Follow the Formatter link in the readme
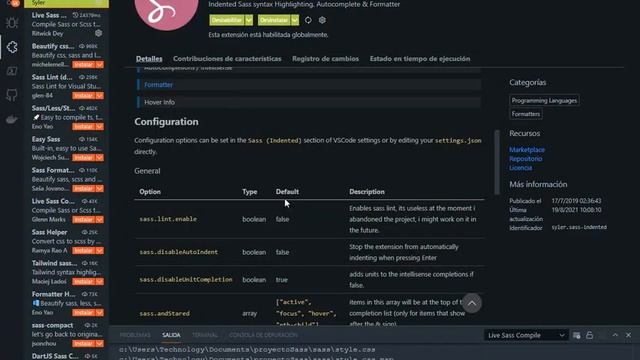 click(x=158, y=84)
